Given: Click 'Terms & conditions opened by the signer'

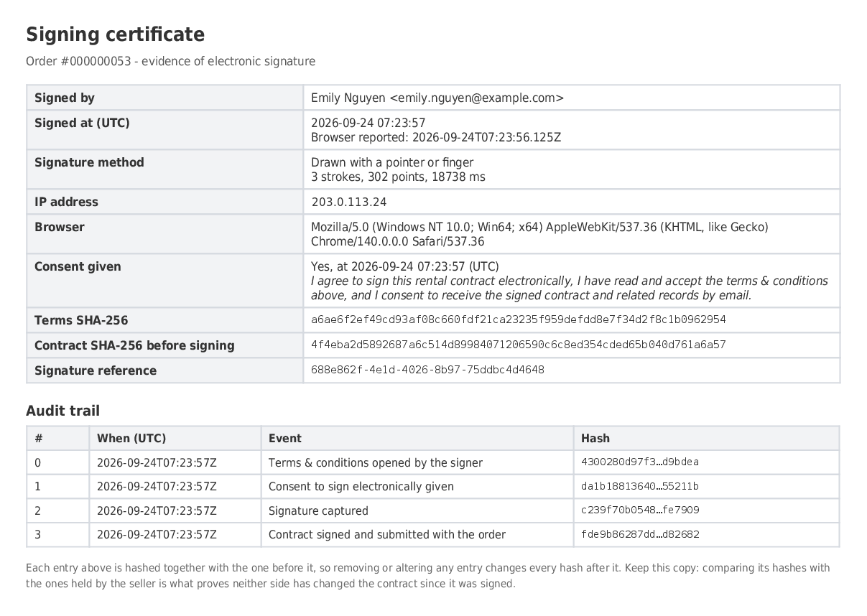Looking at the screenshot, I should 376,462.
